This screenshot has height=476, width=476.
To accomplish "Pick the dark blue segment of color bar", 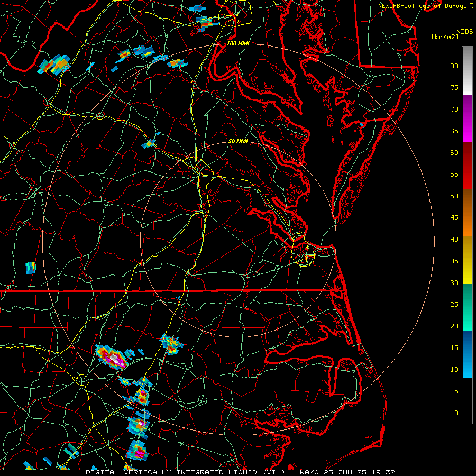I will [467, 342].
